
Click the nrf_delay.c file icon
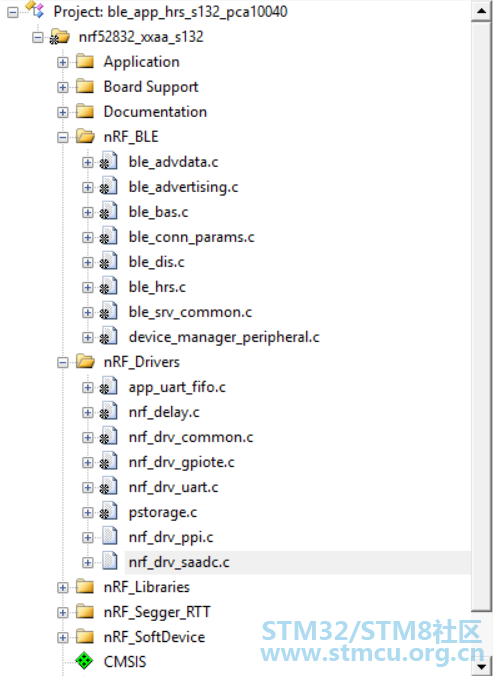tap(109, 411)
